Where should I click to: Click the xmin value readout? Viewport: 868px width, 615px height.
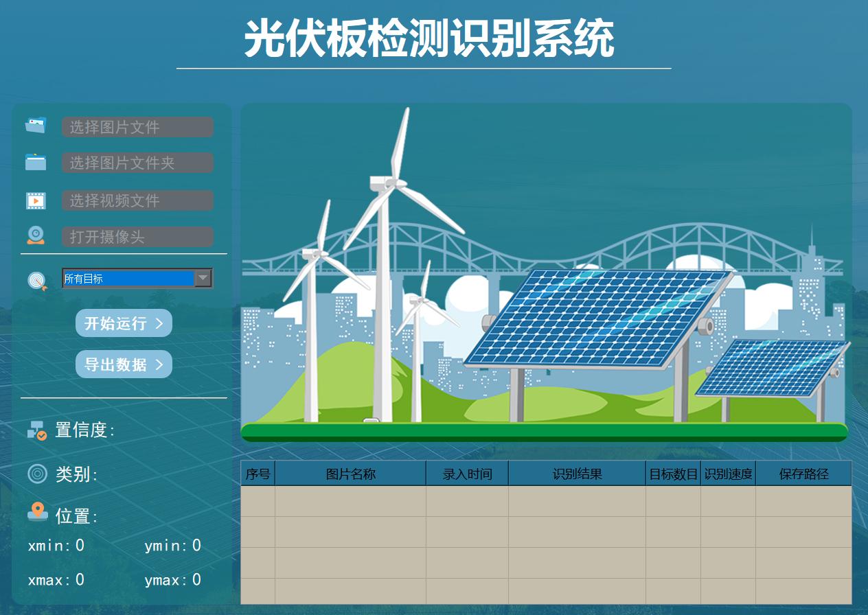pyautogui.click(x=80, y=546)
